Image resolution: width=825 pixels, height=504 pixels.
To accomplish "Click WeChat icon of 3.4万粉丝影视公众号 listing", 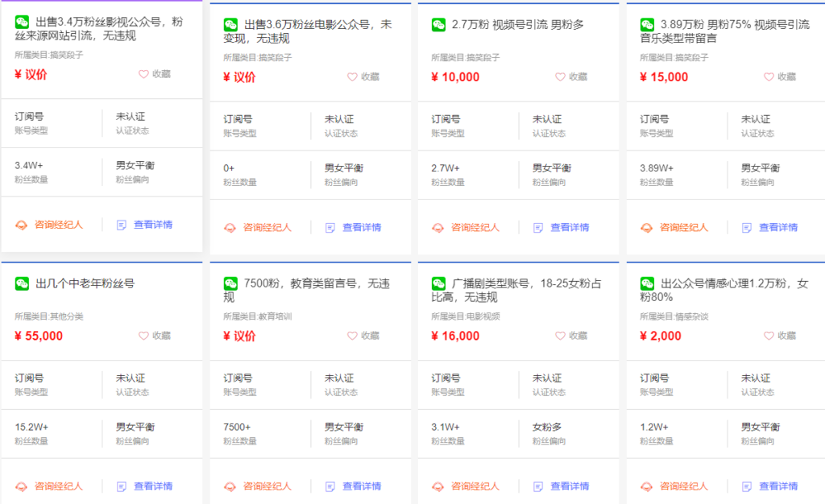I will coord(22,22).
